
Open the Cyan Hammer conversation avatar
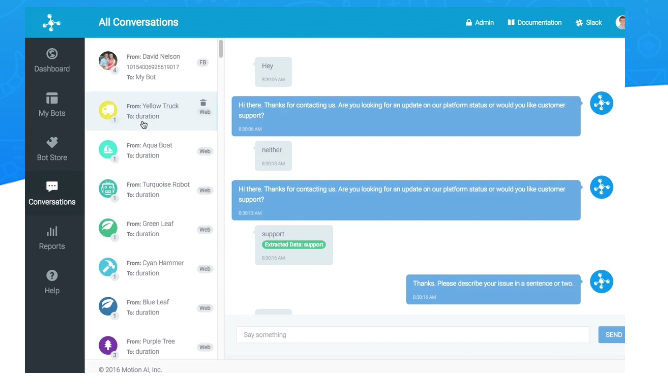pos(108,267)
